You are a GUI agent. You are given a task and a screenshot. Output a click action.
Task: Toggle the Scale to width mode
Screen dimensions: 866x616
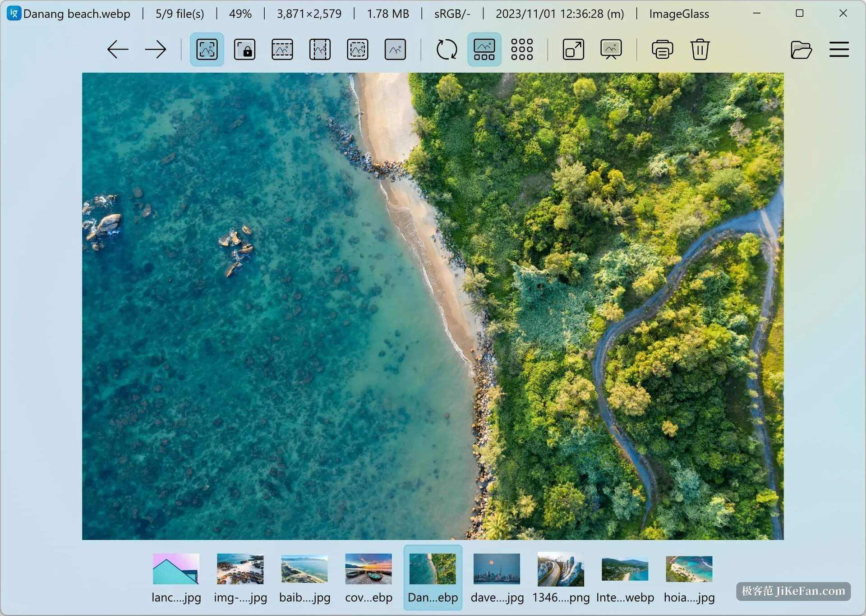(x=282, y=50)
